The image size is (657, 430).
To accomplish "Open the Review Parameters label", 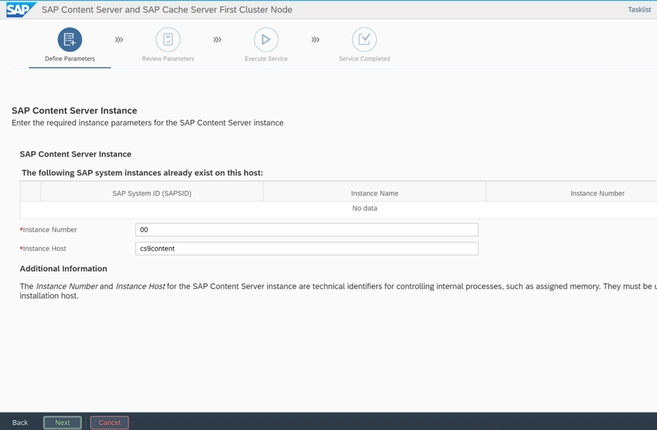I will click(x=168, y=59).
